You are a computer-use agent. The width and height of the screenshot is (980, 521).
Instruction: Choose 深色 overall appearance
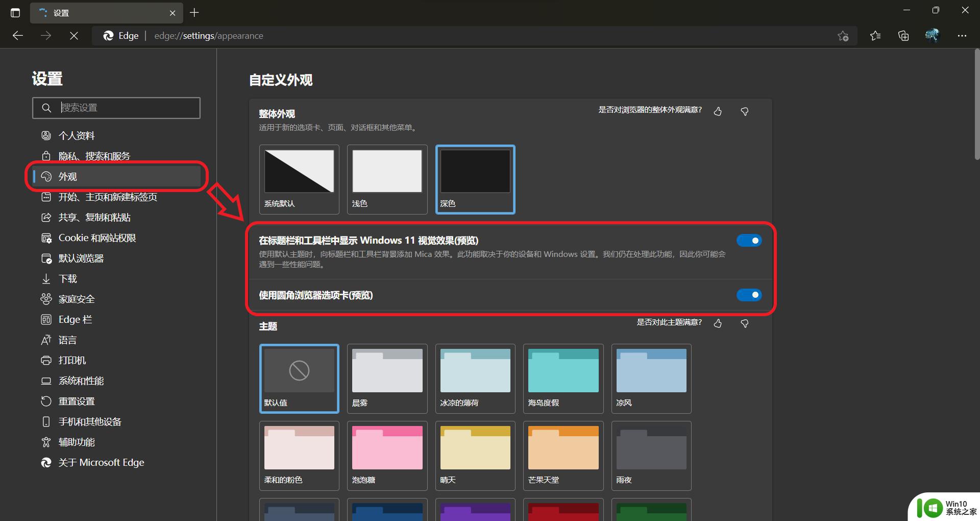(x=475, y=179)
